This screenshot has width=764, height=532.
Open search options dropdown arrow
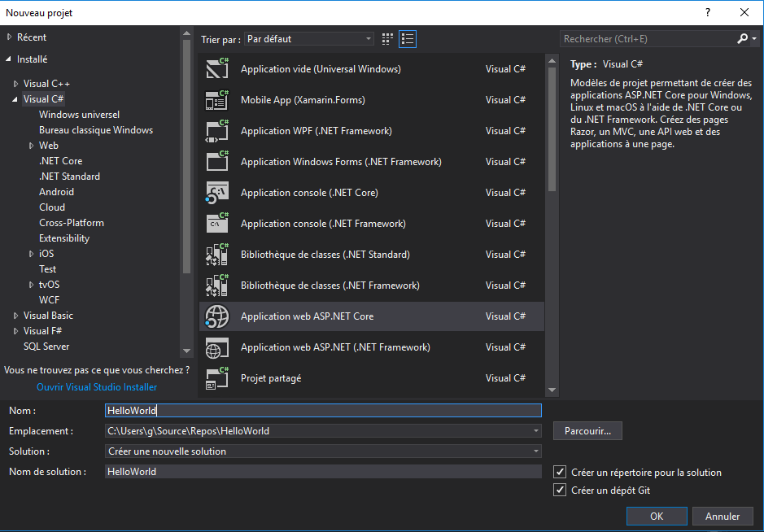pyautogui.click(x=754, y=38)
